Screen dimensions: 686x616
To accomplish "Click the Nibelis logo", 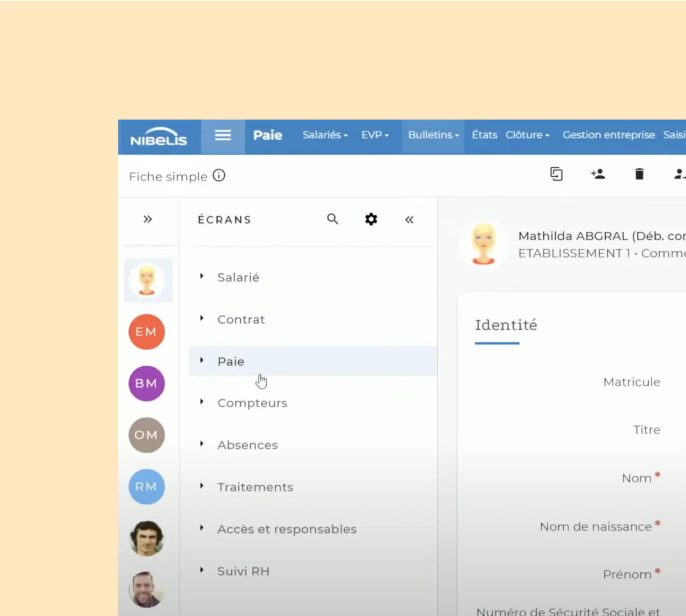I will point(158,137).
